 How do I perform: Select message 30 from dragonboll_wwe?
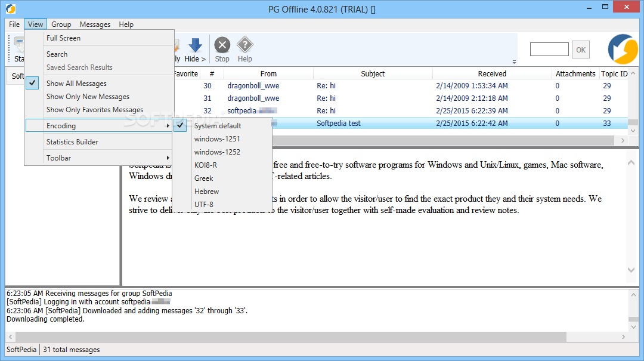tap(401, 86)
